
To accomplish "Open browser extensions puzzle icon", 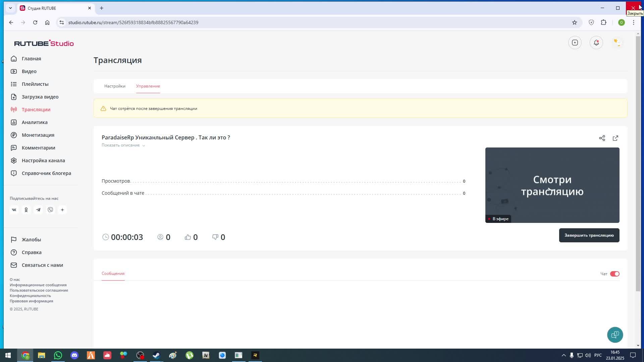I will tap(604, 22).
